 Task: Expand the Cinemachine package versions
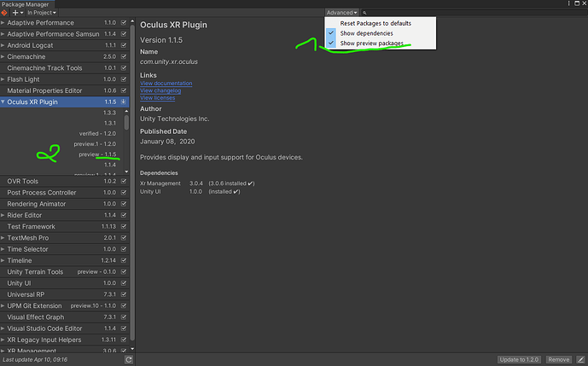(x=3, y=56)
